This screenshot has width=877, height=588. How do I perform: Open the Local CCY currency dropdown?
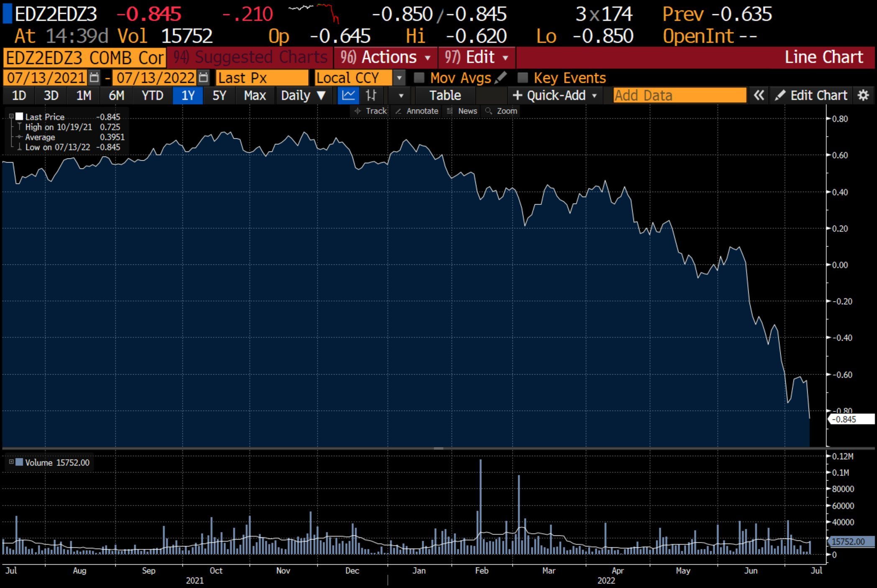(x=399, y=78)
